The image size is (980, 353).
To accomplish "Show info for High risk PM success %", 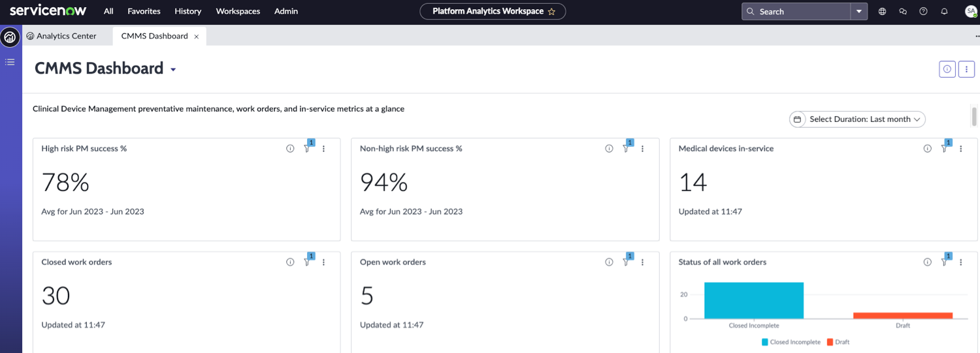I will click(x=290, y=149).
